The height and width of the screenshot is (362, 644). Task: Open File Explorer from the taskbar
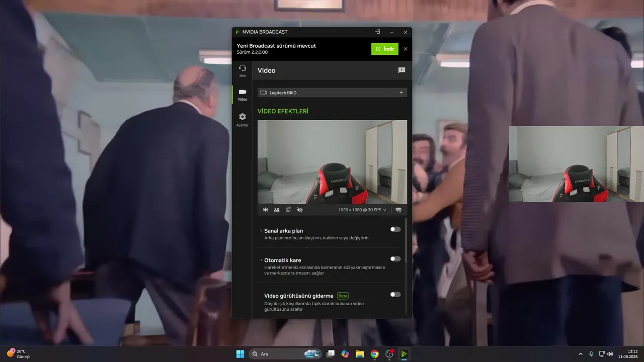[360, 354]
